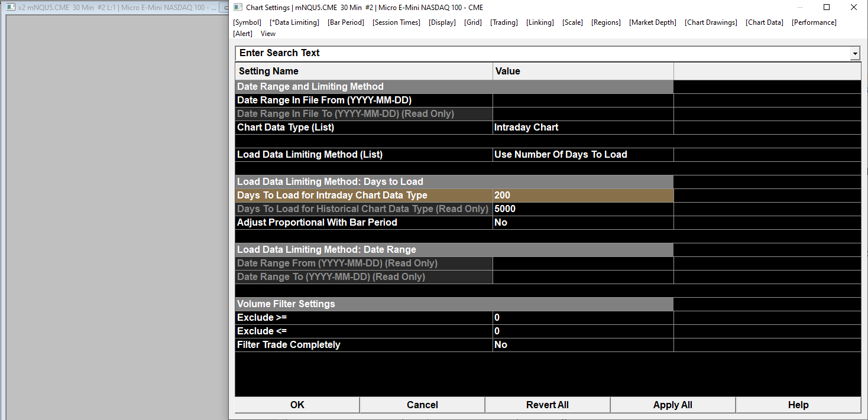Close the Chart Settings window

pyautogui.click(x=854, y=7)
